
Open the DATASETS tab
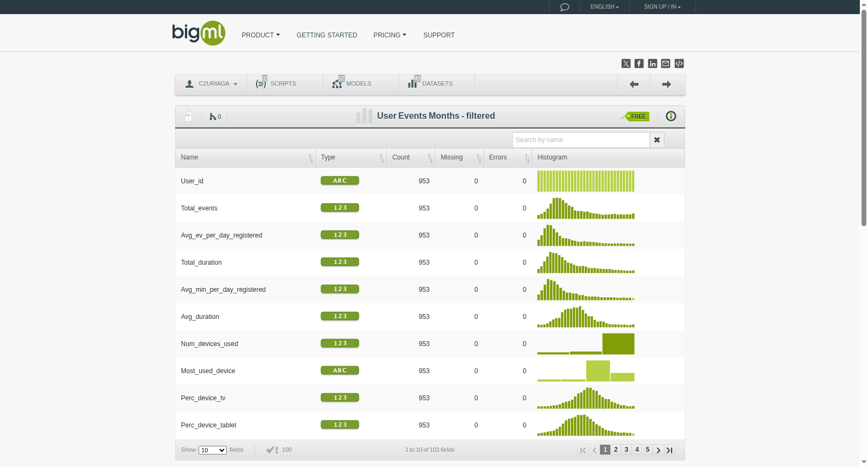(437, 84)
